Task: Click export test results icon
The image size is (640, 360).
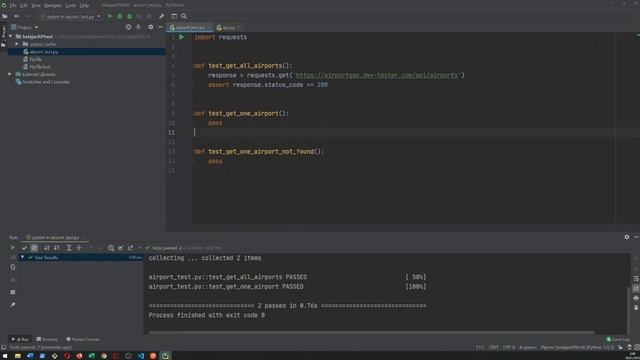Action: click(131, 248)
